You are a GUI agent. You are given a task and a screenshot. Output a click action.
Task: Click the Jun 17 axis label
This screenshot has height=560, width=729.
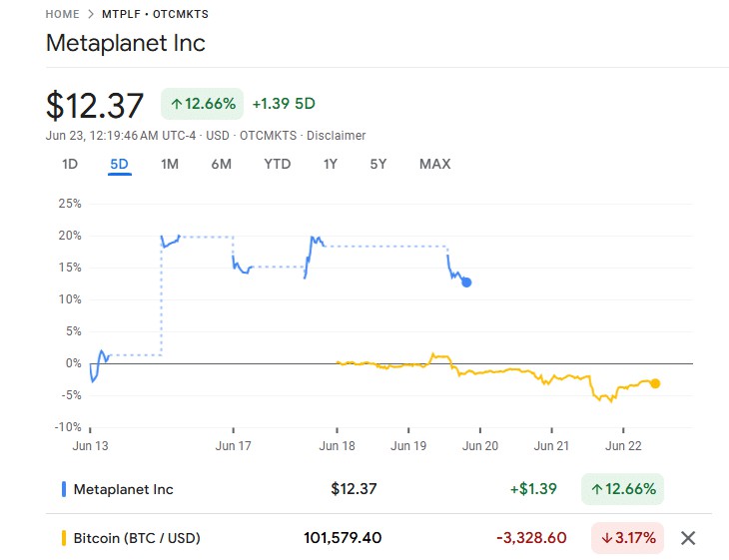pos(233,446)
